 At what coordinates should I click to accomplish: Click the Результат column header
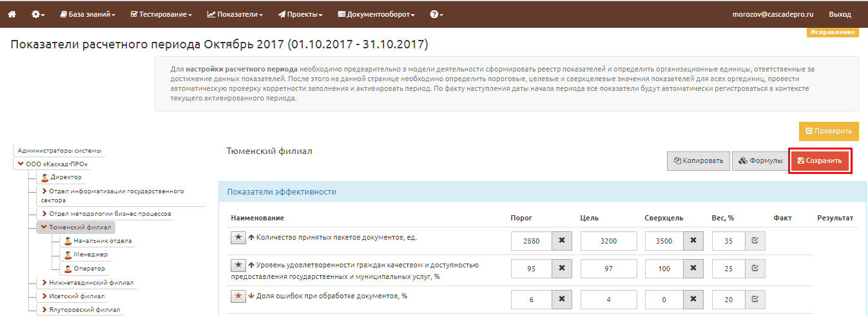pos(835,218)
